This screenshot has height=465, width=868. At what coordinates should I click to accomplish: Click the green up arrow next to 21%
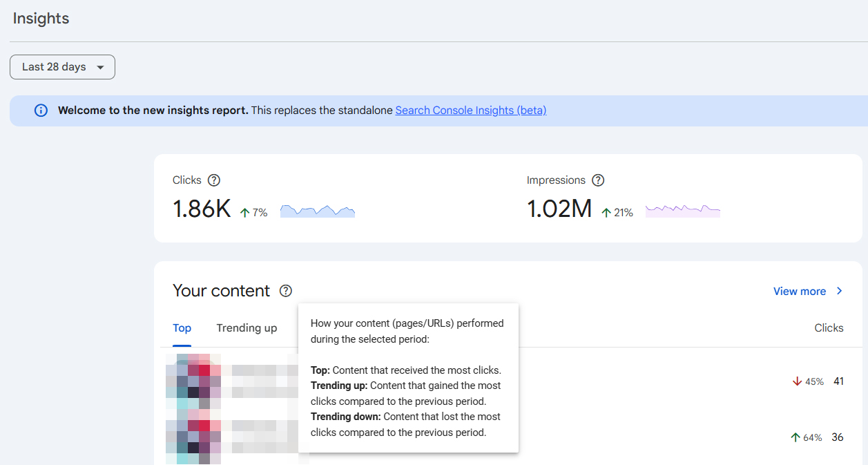(x=606, y=213)
